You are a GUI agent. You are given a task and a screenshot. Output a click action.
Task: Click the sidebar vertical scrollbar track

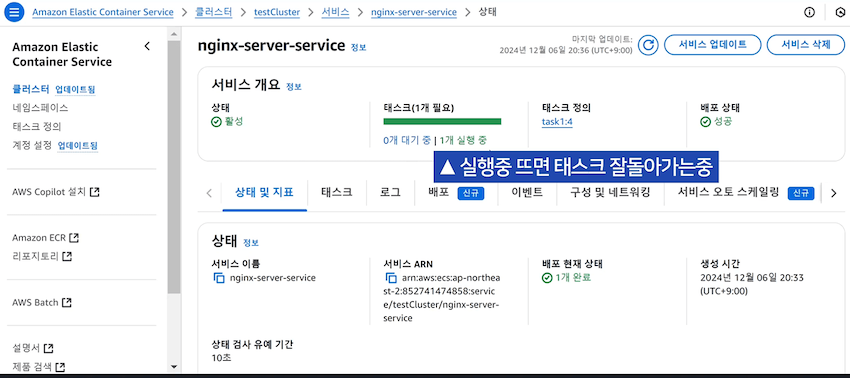coord(173,201)
